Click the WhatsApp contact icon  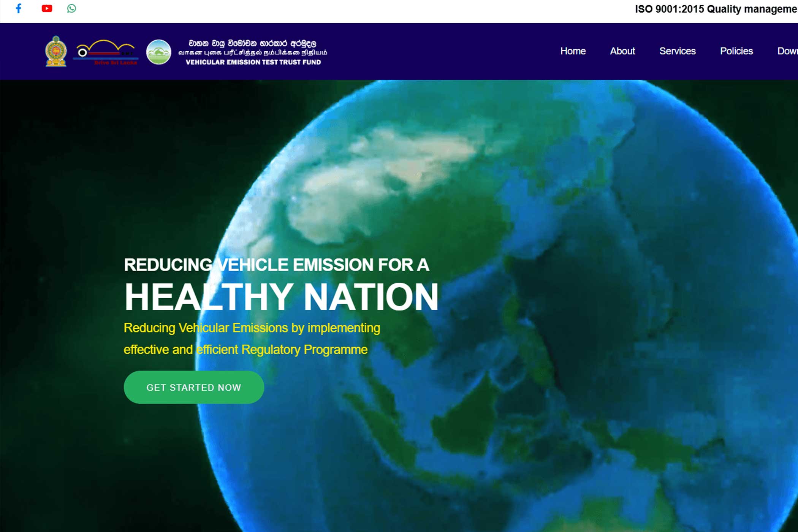(71, 8)
